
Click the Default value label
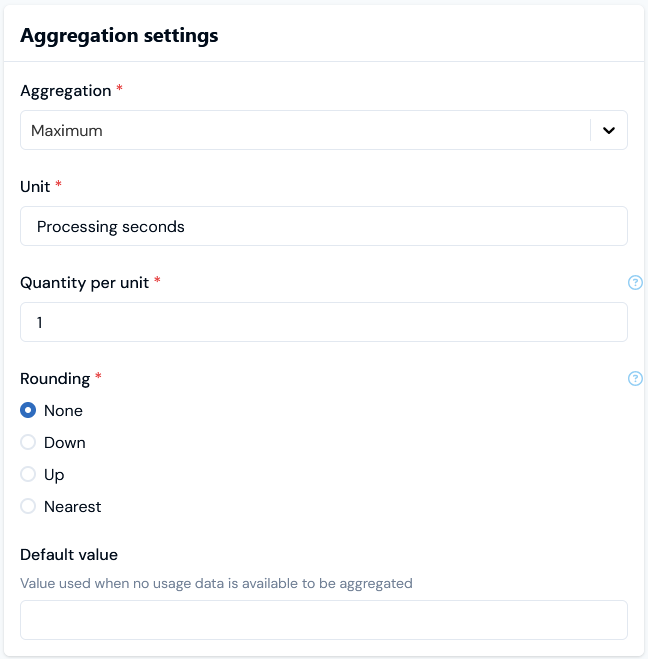point(69,555)
